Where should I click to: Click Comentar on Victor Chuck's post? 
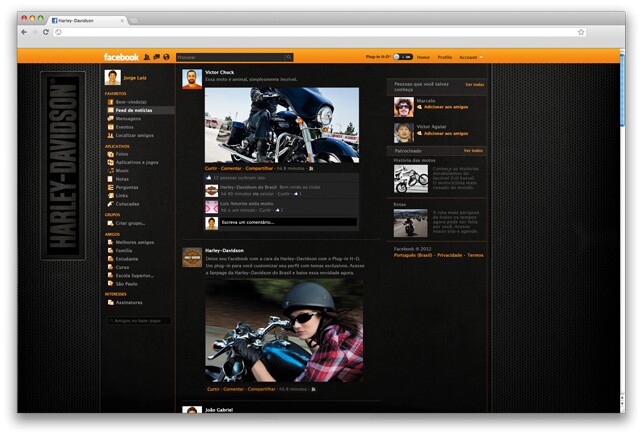coord(231,168)
